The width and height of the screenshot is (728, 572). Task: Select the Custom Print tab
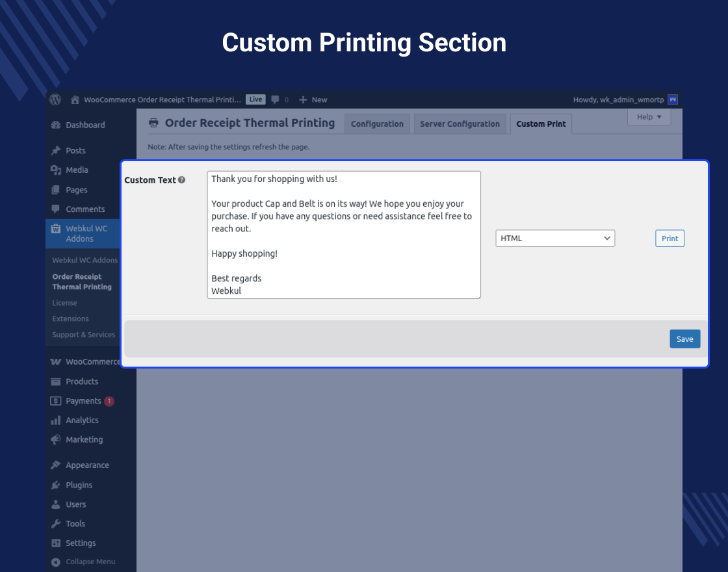(541, 124)
